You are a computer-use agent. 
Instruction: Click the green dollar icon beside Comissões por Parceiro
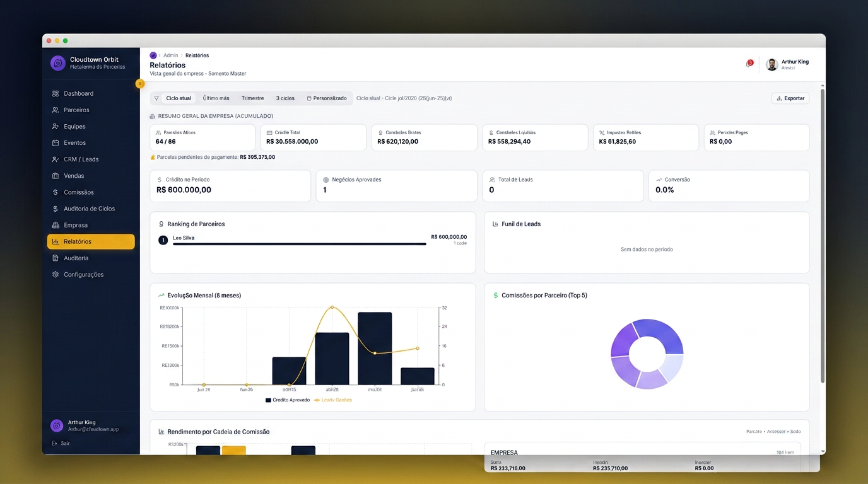(496, 295)
